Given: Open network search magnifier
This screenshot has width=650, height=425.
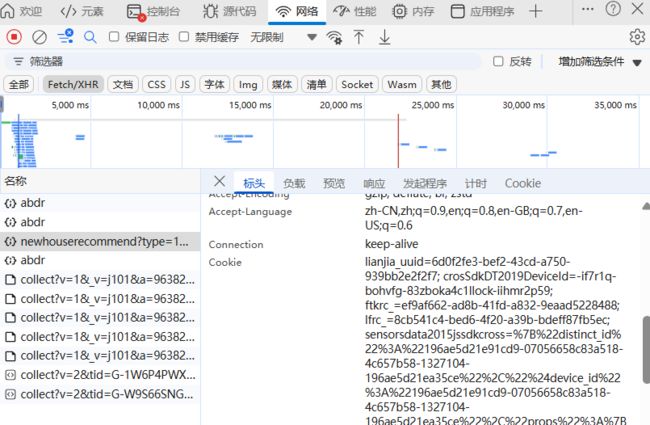Looking at the screenshot, I should click(x=90, y=37).
